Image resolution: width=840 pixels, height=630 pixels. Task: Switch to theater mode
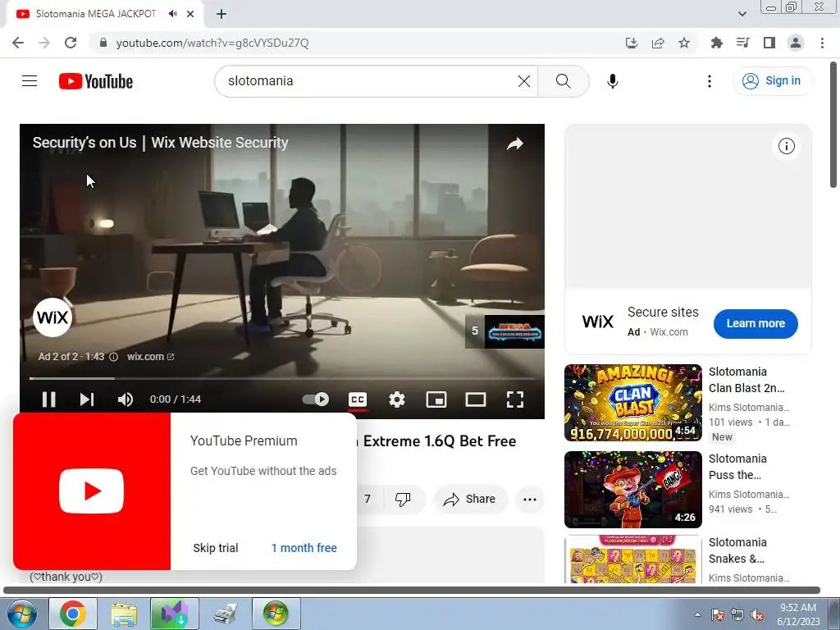click(x=476, y=399)
